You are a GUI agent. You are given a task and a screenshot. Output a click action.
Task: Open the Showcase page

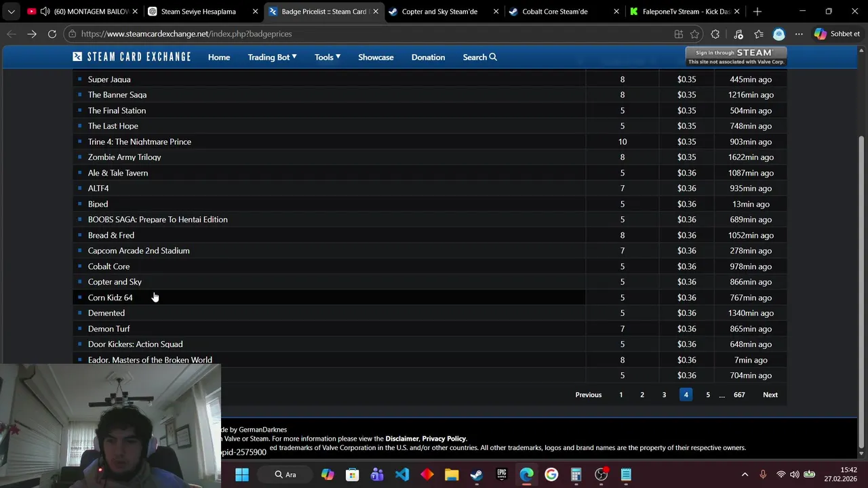pyautogui.click(x=376, y=57)
